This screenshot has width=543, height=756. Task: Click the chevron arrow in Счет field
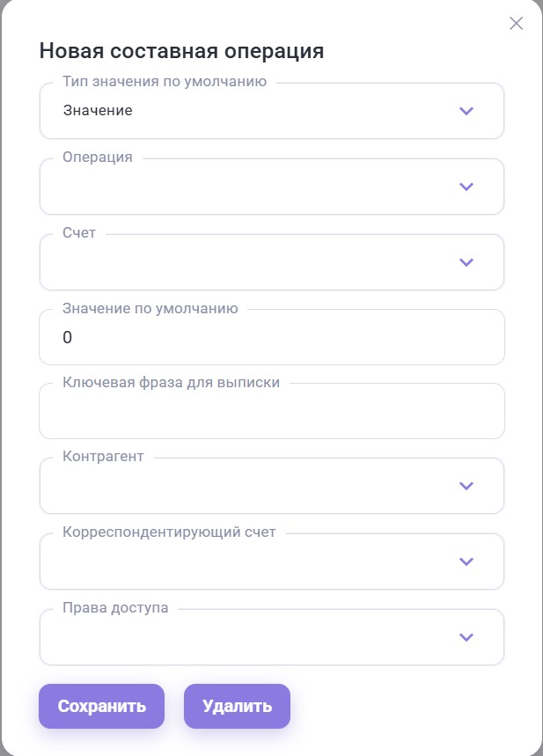coord(466,262)
